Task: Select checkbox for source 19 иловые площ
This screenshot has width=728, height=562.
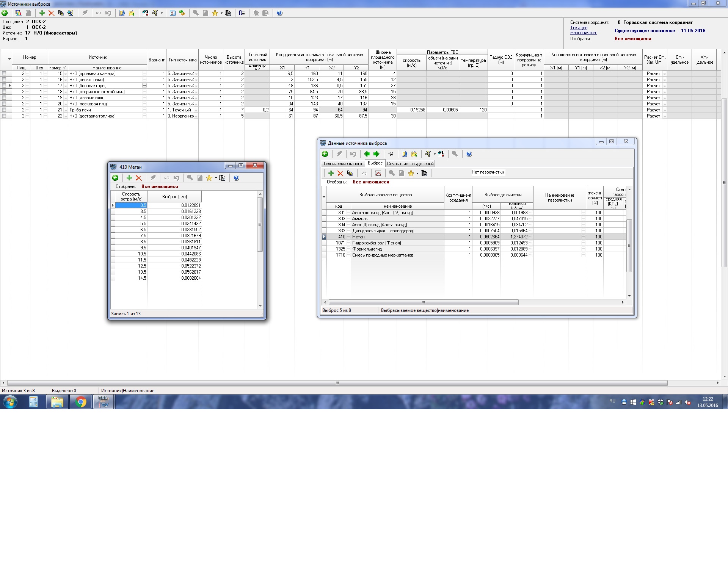Action: [4, 98]
